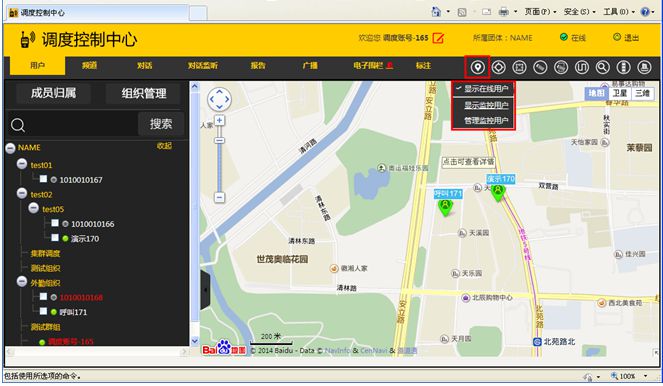
Task: Check the box for user 1010010167
Action: pos(43,179)
